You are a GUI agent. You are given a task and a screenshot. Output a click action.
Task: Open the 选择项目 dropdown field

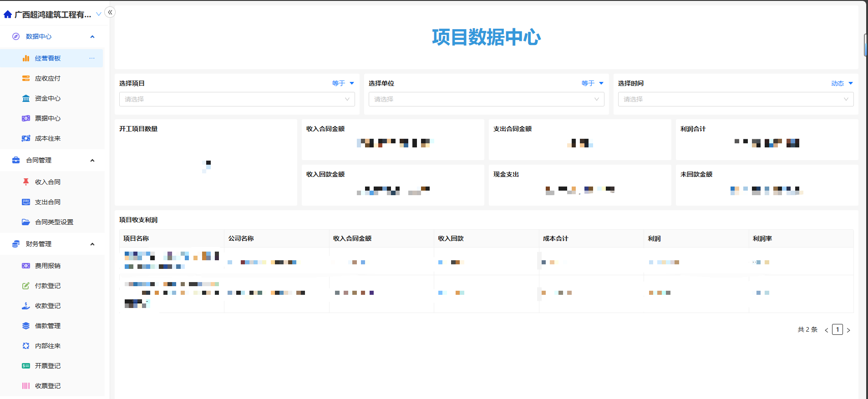(237, 99)
